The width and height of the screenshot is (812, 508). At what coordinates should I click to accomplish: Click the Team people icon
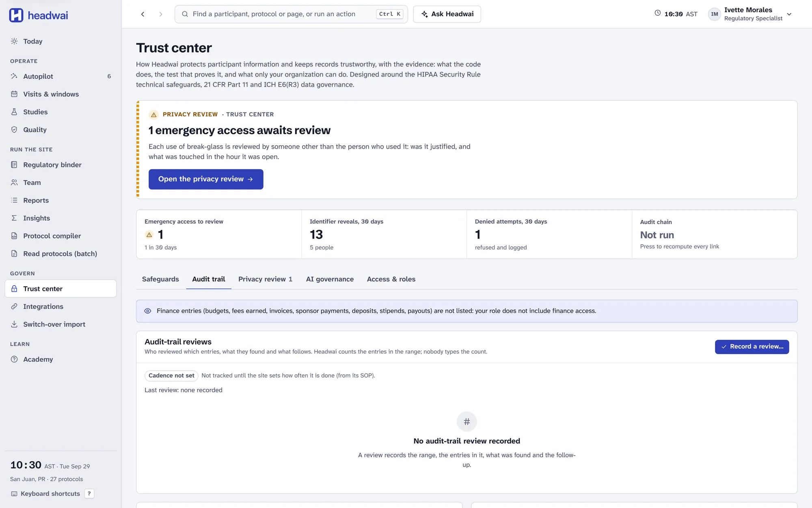pyautogui.click(x=14, y=182)
